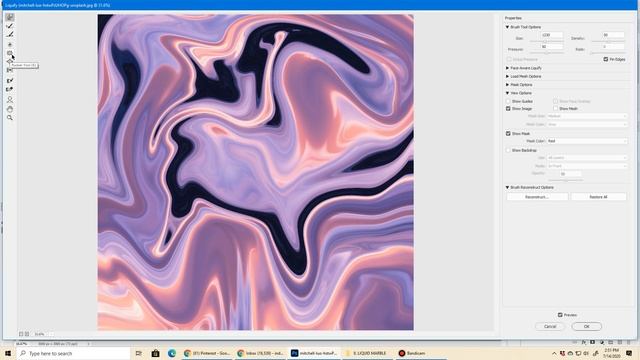The image size is (640, 360).
Task: Collapse the Brush Reconstruct Options section
Action: 507,187
